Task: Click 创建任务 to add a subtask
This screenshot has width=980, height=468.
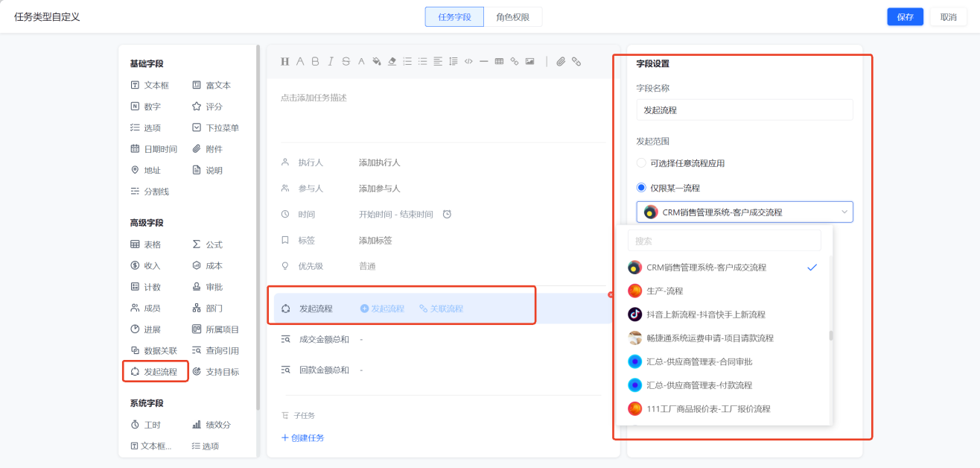Action: 302,438
